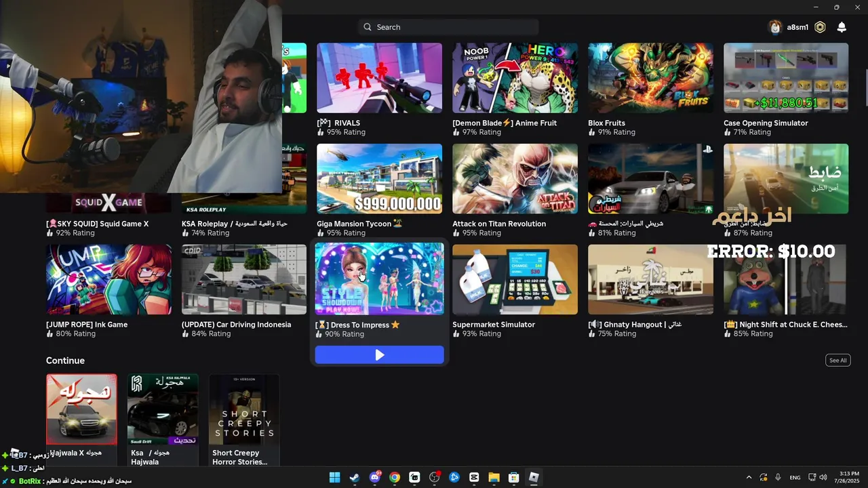Open Attack on Titan Revolution thumbnail
The width and height of the screenshot is (868, 488).
(x=515, y=179)
